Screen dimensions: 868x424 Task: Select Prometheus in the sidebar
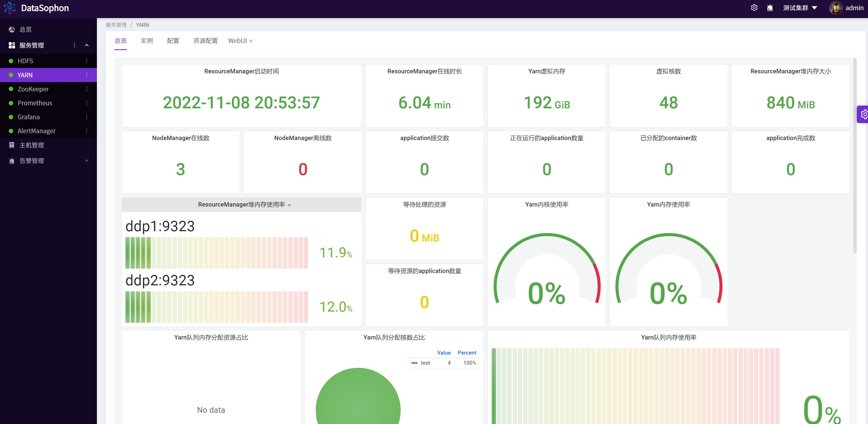tap(48, 103)
